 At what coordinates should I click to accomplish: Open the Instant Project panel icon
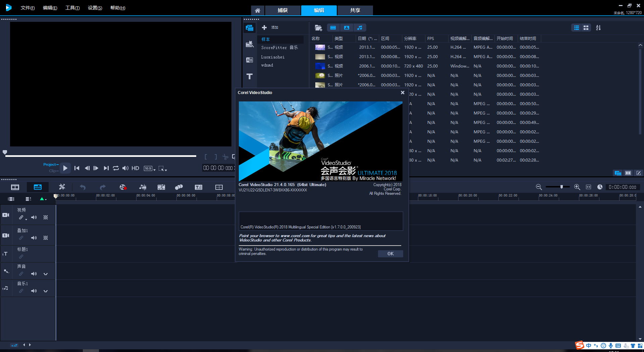[250, 44]
